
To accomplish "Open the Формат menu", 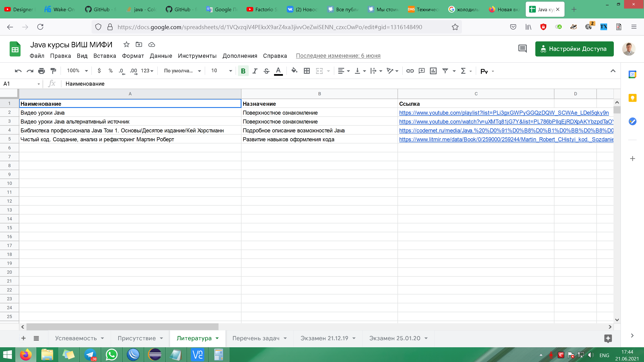I will click(x=133, y=56).
